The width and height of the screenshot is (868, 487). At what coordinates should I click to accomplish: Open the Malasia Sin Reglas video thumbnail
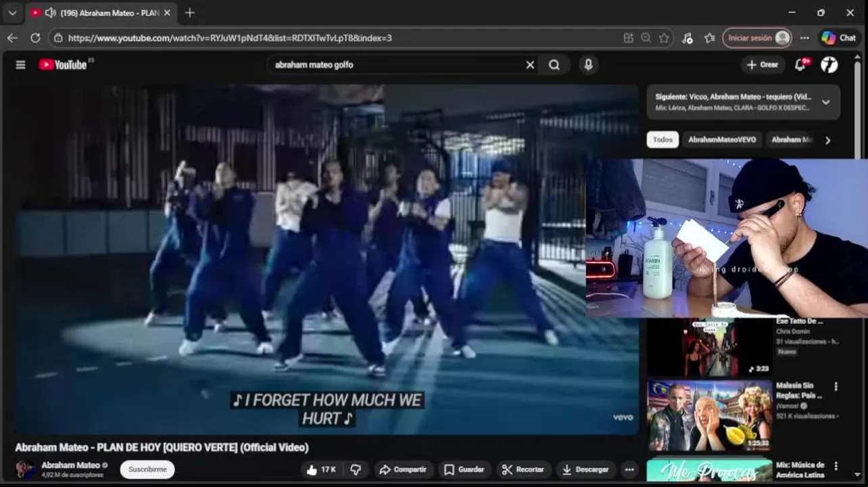tap(710, 415)
